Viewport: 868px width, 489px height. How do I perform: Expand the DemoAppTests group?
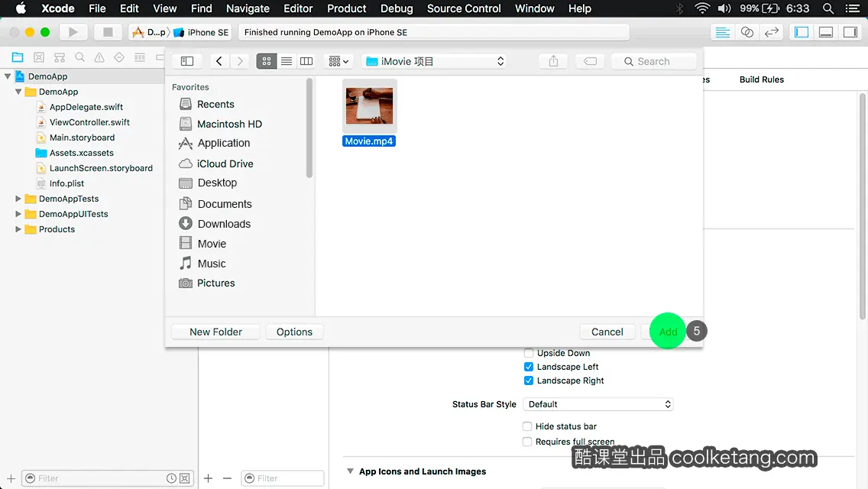tap(18, 198)
